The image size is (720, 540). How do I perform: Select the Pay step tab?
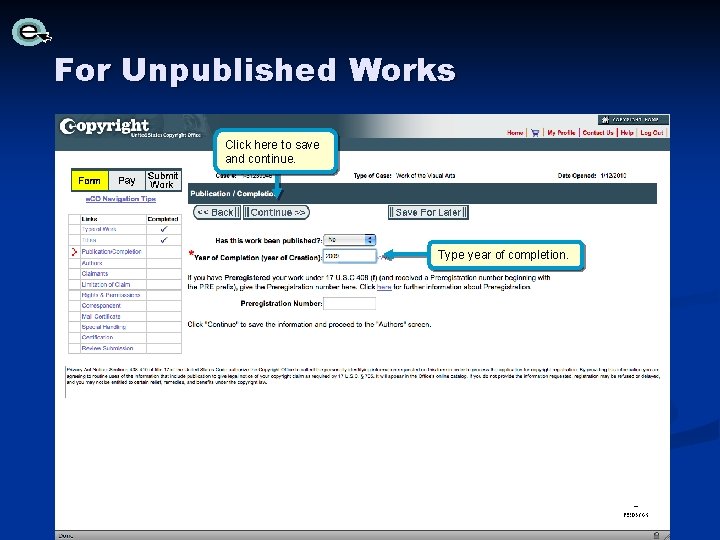pos(127,180)
